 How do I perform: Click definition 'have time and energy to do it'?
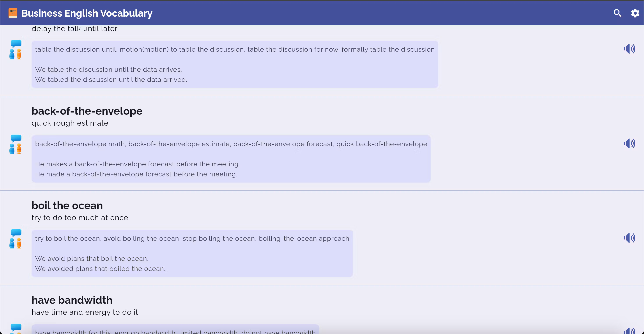(85, 312)
